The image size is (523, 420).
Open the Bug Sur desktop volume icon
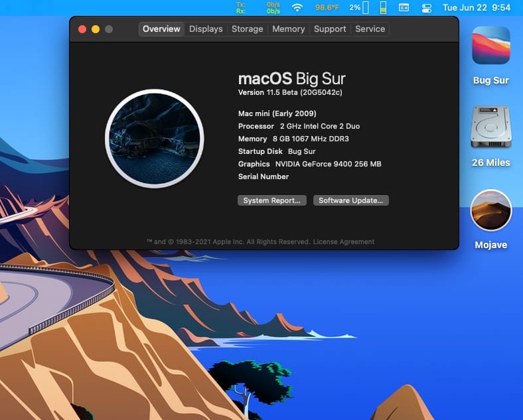(x=491, y=46)
